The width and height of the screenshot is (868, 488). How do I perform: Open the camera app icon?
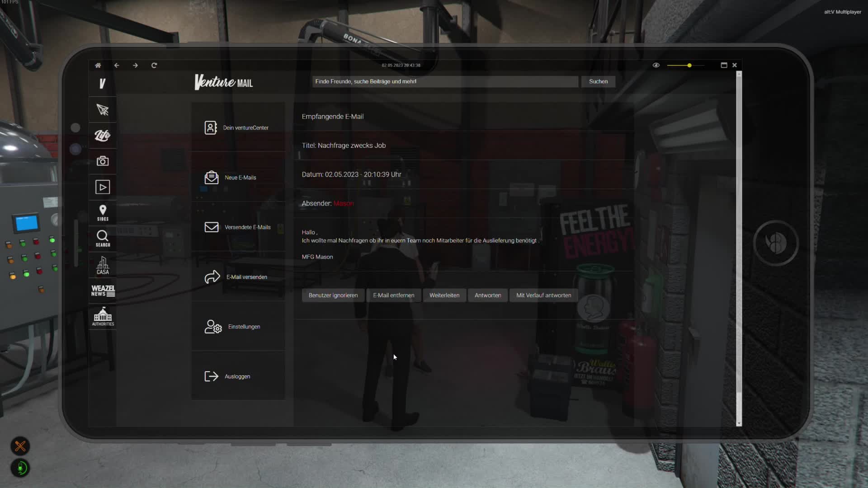click(103, 161)
